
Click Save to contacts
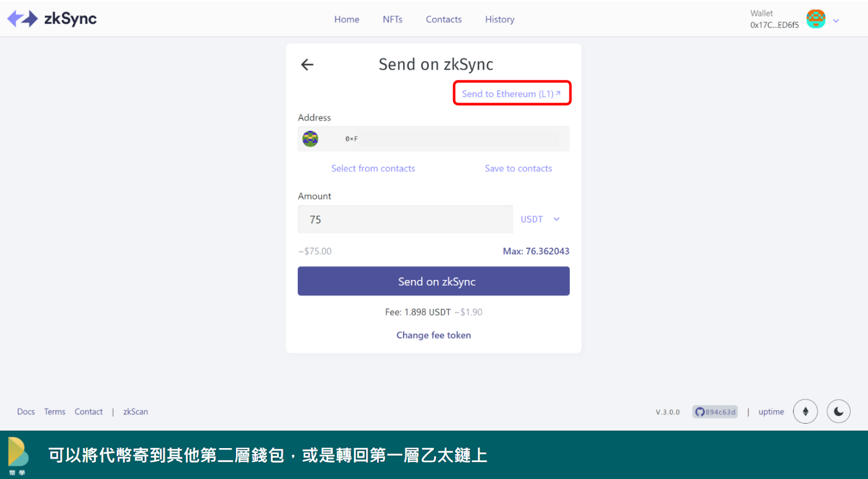pos(518,169)
